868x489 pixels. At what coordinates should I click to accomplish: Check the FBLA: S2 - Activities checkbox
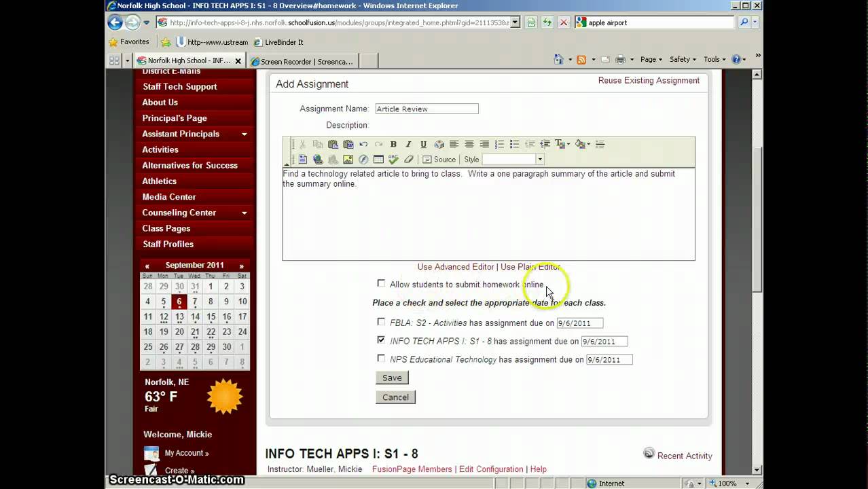pyautogui.click(x=381, y=322)
